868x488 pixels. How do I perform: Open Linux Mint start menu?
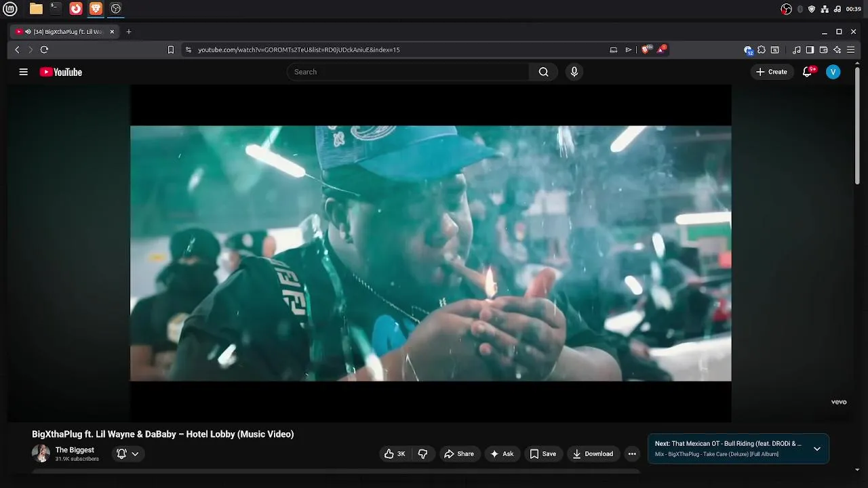click(10, 9)
